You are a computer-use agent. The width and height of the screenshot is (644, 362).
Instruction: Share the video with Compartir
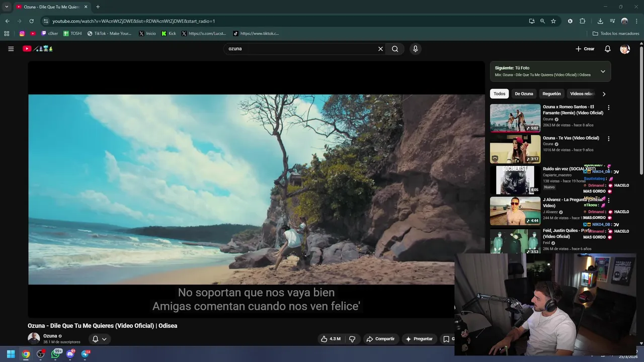pos(380,339)
